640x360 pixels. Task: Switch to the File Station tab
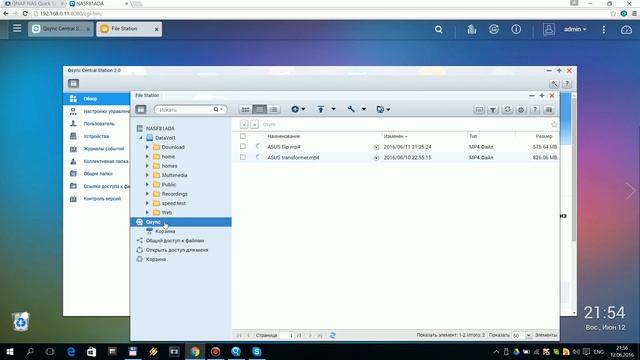(x=129, y=29)
